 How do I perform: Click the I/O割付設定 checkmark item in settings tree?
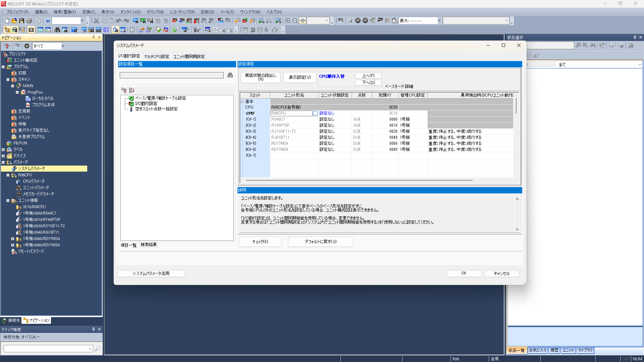pyautogui.click(x=146, y=104)
